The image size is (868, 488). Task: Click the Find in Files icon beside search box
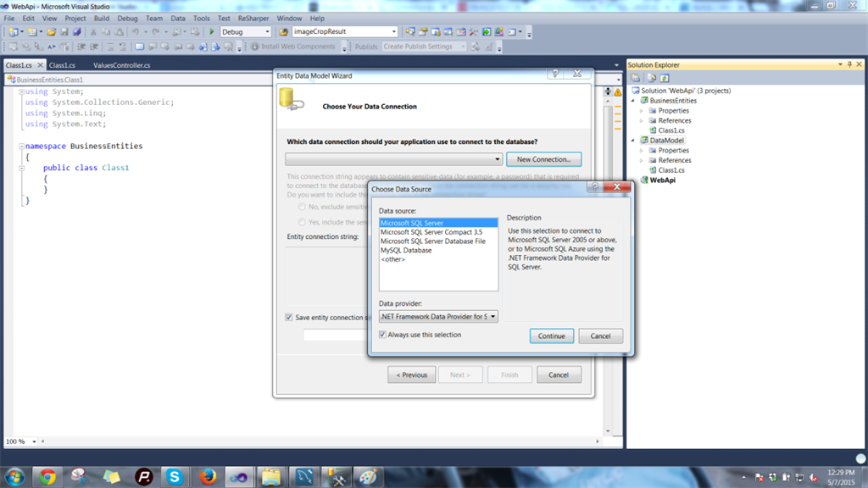(283, 32)
